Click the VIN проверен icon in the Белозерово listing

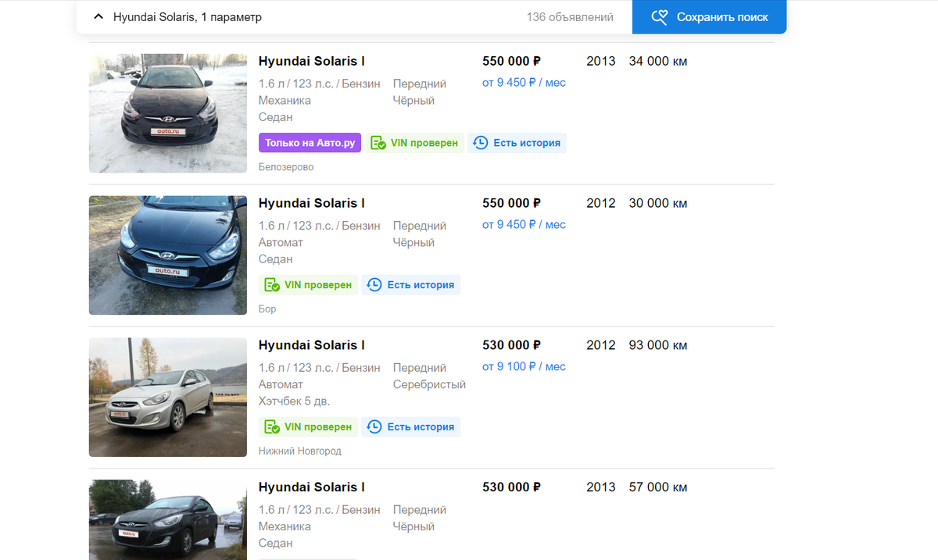[x=378, y=143]
